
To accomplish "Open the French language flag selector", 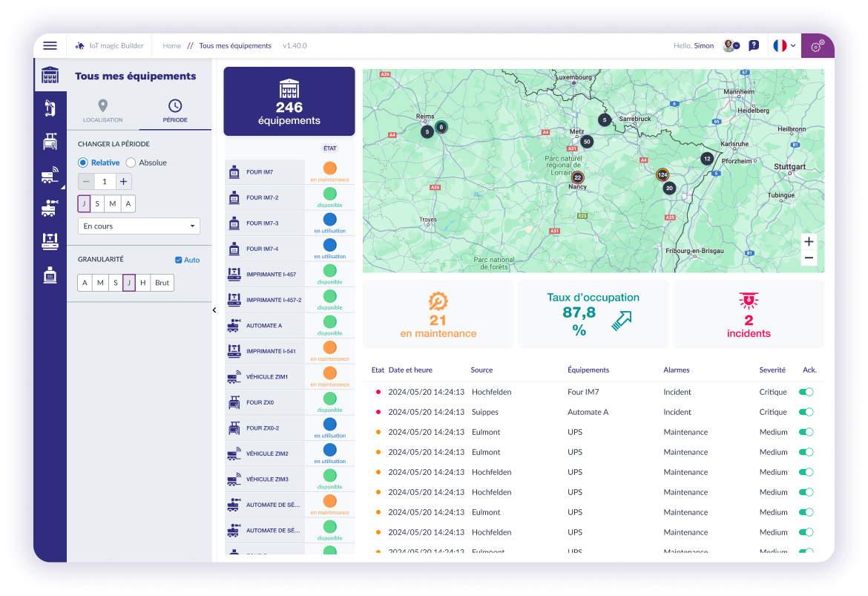I will (779, 45).
